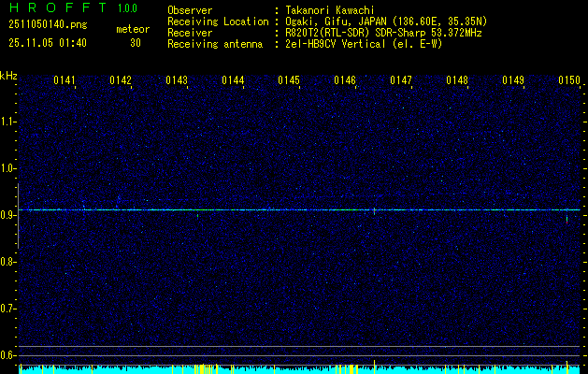Image resolution: width=588 pixels, height=374 pixels.
Task: Click the 0.7 kHz axis label
Action: coord(7,309)
